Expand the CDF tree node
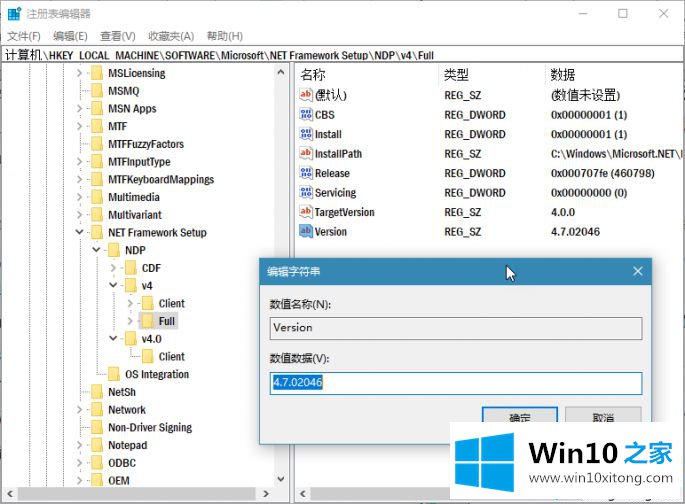Screen dimensions: 685x504 (x=113, y=268)
